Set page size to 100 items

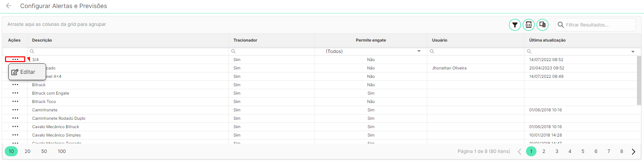62,151
